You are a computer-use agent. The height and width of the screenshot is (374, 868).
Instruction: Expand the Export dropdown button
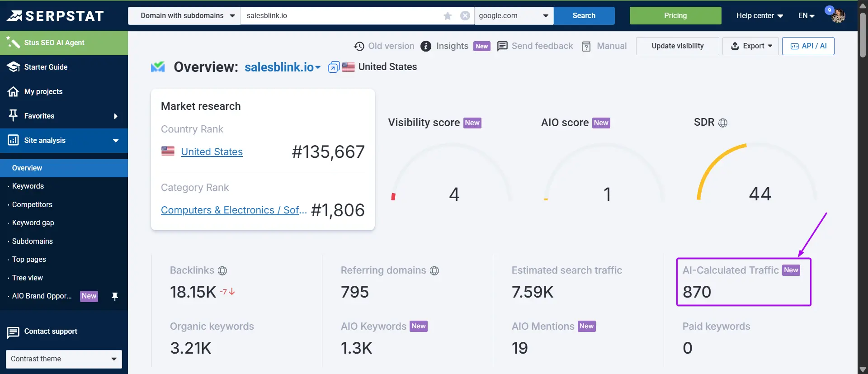coord(750,46)
